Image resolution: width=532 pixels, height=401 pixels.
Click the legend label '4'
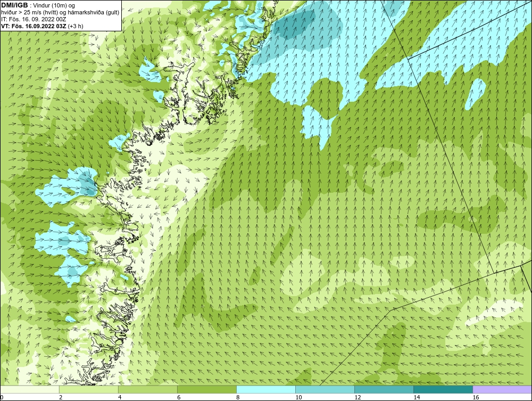pos(120,397)
